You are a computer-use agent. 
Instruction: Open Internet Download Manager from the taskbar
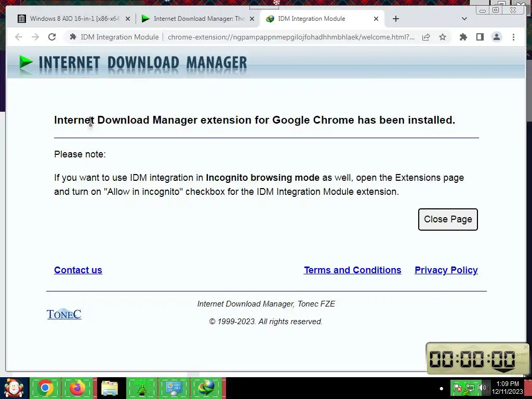206,389
